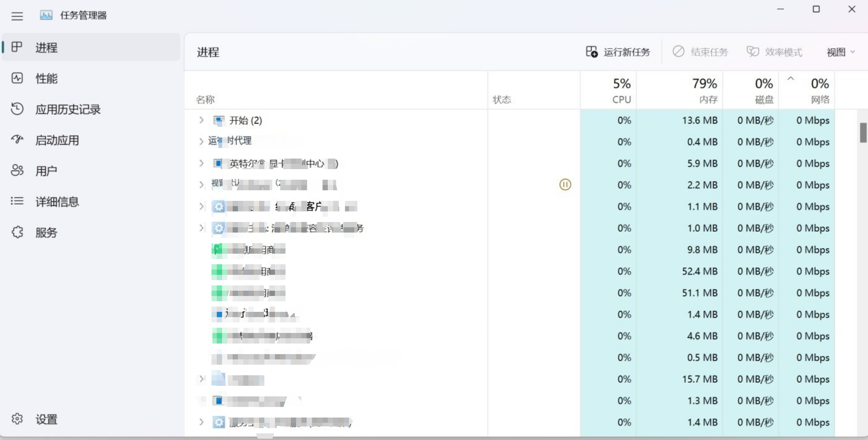Minimize the Task Manager window

pyautogui.click(x=780, y=9)
